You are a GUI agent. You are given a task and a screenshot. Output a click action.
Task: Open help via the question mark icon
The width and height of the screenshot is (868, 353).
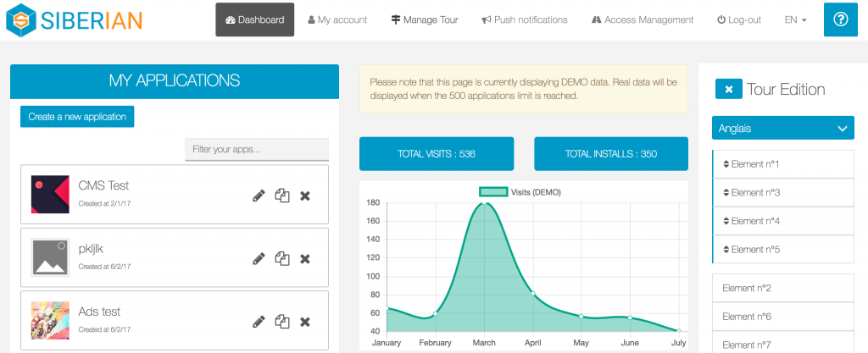point(840,19)
